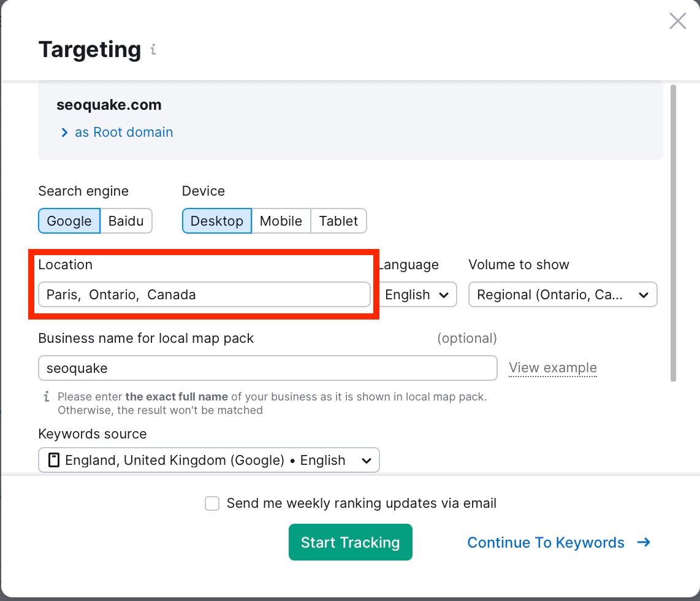Click the 'as Root domain' link text

pyautogui.click(x=124, y=132)
